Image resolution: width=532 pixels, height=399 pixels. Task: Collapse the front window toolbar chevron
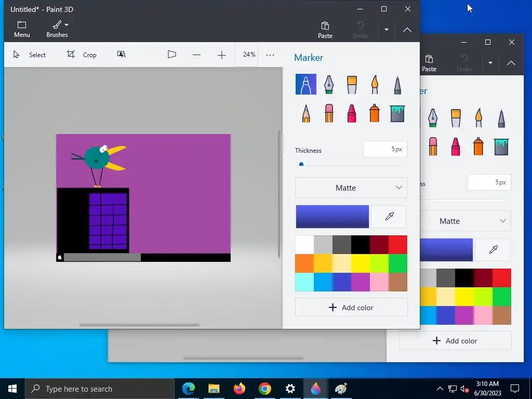point(407,30)
